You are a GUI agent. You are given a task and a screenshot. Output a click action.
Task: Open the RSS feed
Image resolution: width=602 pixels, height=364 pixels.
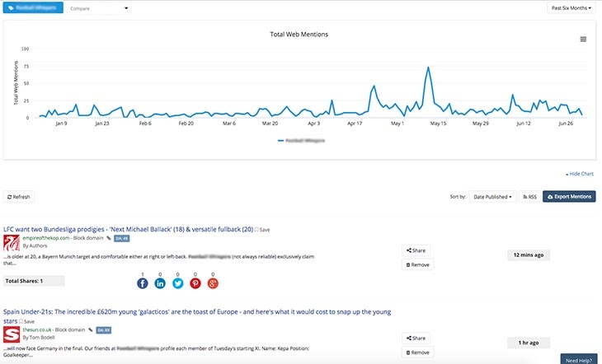(529, 197)
